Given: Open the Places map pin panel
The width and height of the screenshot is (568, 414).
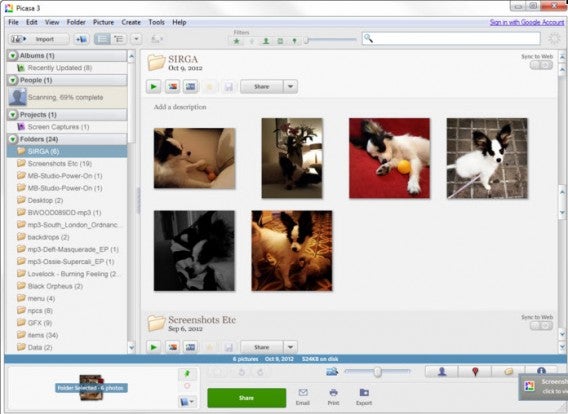Looking at the screenshot, I should click(475, 371).
